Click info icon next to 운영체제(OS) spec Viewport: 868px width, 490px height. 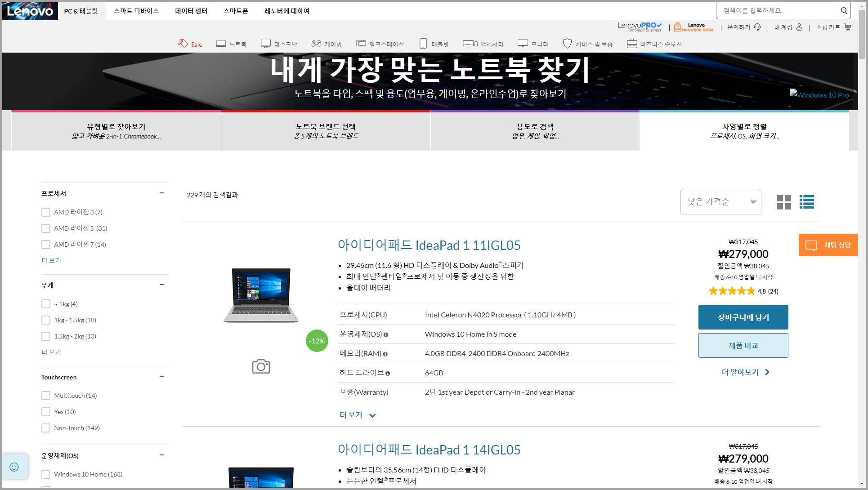click(x=386, y=335)
